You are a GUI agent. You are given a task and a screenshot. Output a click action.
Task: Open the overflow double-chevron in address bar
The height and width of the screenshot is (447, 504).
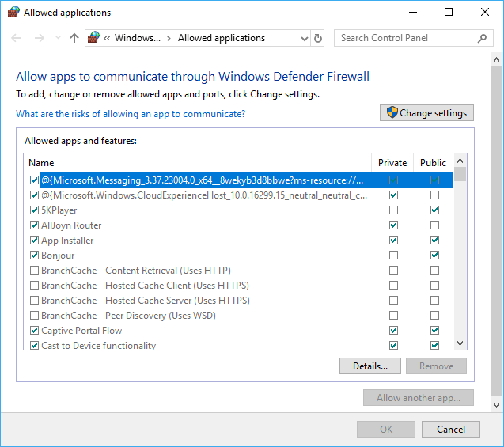[107, 39]
